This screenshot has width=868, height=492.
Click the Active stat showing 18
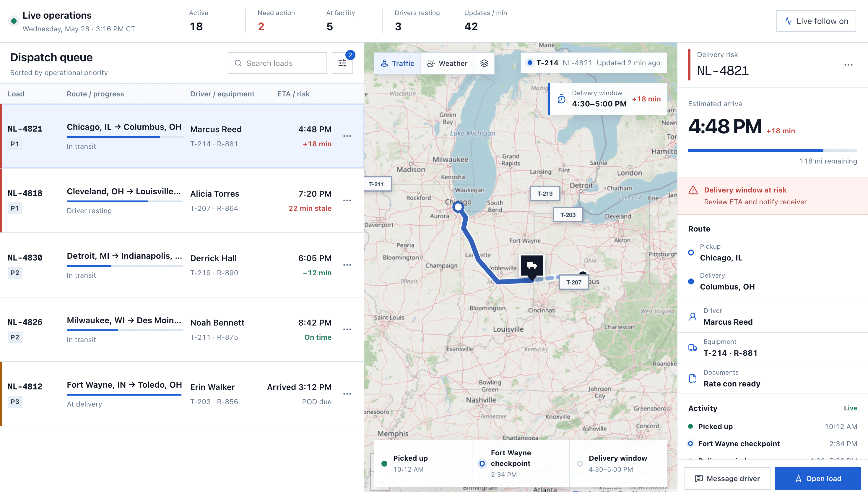(x=198, y=21)
